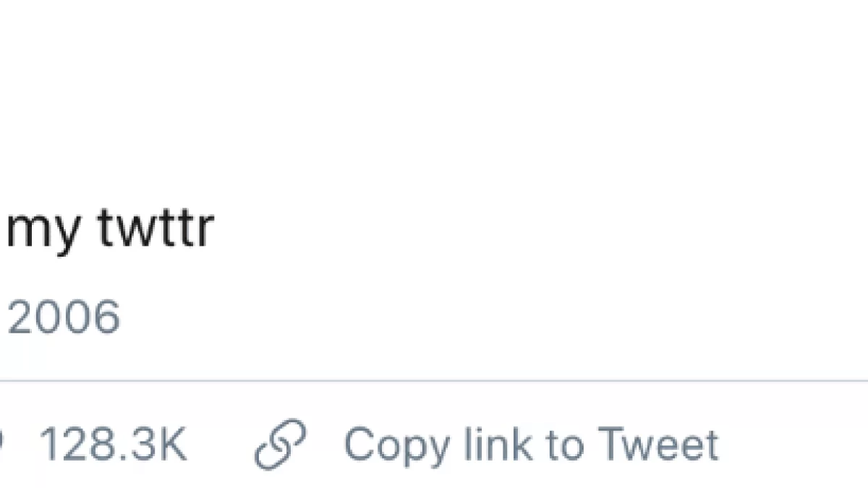The height and width of the screenshot is (488, 868).
Task: Click the word "my" in the tweet
Action: (43, 233)
